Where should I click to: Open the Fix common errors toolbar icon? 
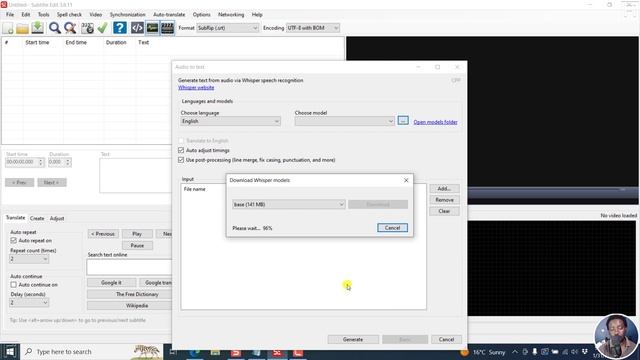coord(87,28)
